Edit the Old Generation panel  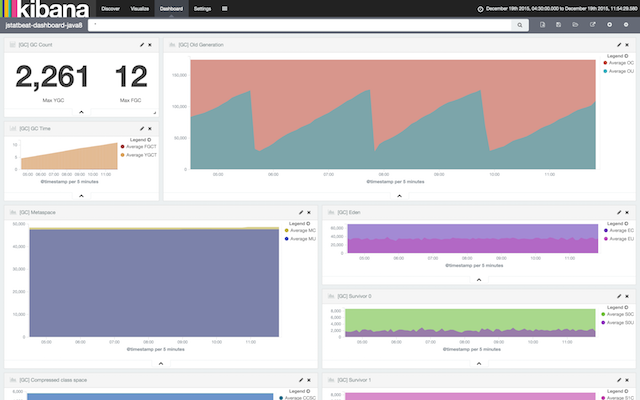[x=619, y=45]
